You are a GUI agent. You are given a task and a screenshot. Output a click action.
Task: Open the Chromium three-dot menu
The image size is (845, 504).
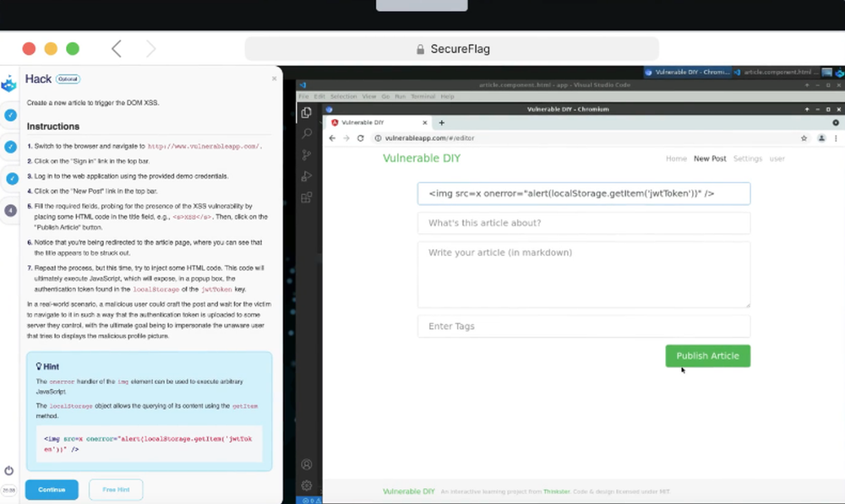[x=836, y=138]
